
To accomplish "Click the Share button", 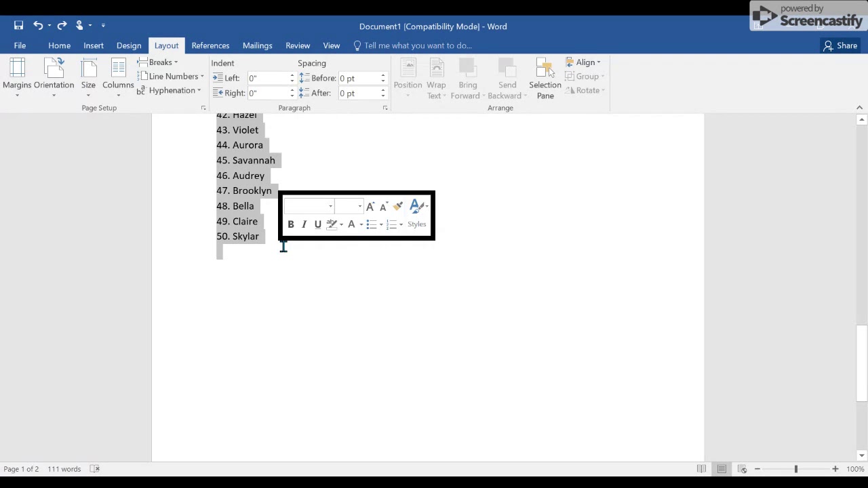I will (840, 45).
